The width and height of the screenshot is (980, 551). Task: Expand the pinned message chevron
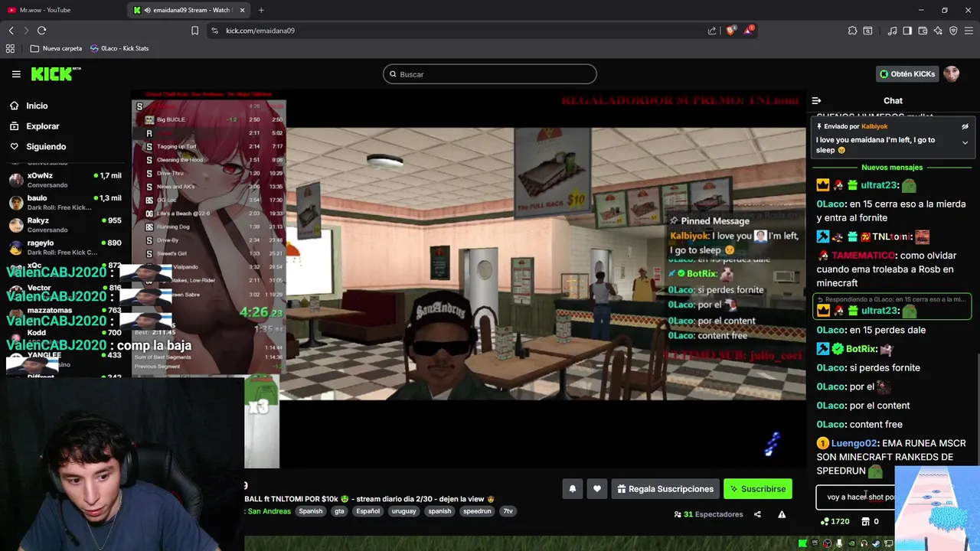965,143
